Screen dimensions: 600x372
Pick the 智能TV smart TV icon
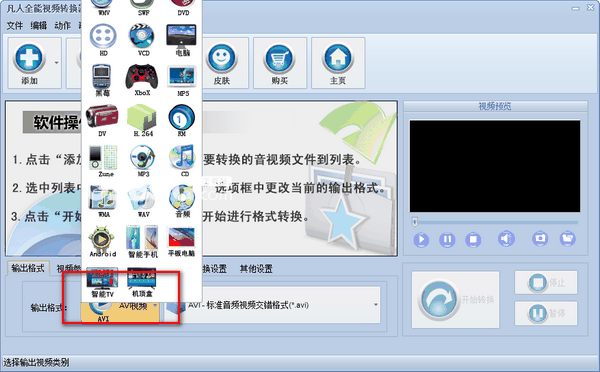[x=102, y=282]
